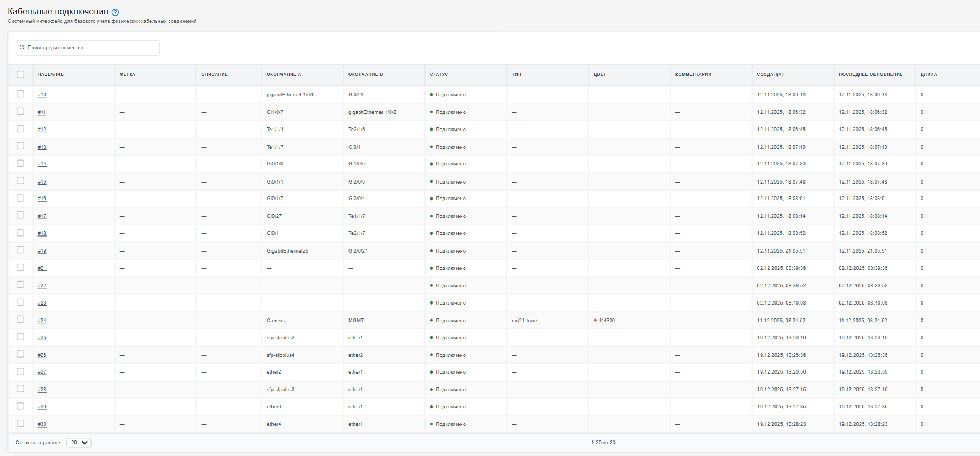Toggle the select-all checkbox in table header
The image size is (980, 456).
point(20,74)
